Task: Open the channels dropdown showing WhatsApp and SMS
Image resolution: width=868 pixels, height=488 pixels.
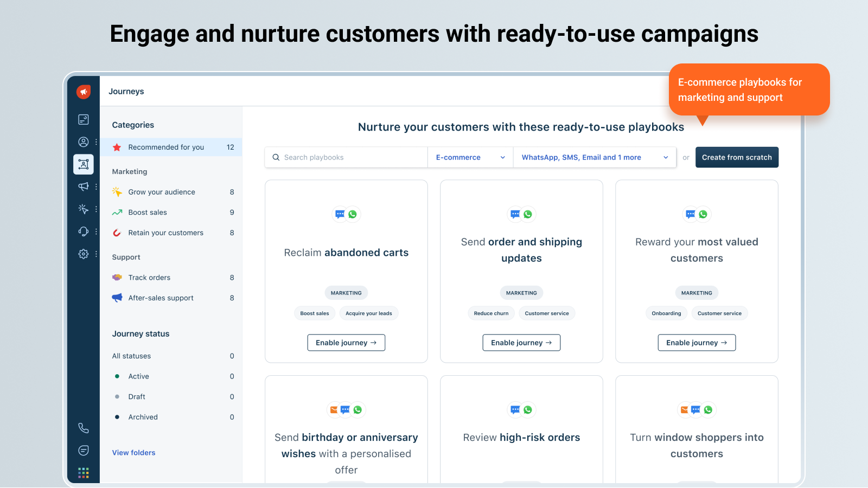Action: [595, 157]
